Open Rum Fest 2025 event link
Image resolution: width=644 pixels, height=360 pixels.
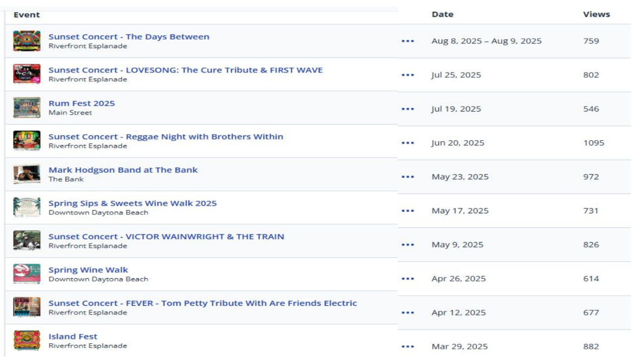[82, 103]
